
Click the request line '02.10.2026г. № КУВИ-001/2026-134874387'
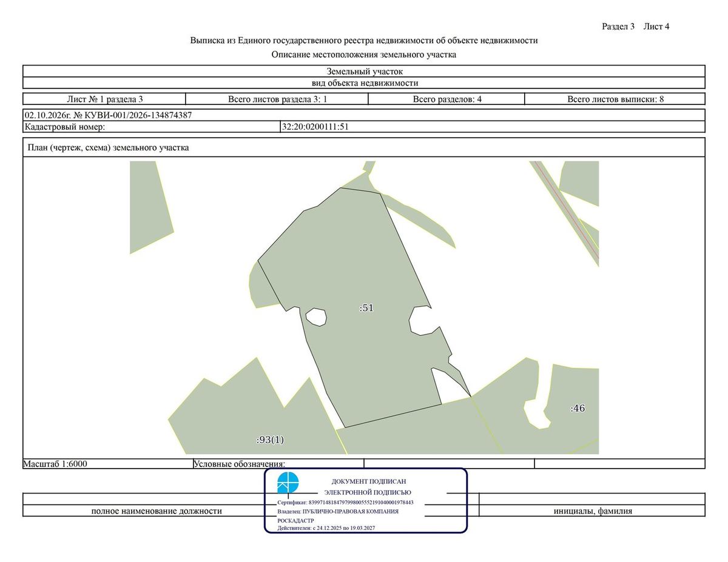(108, 115)
